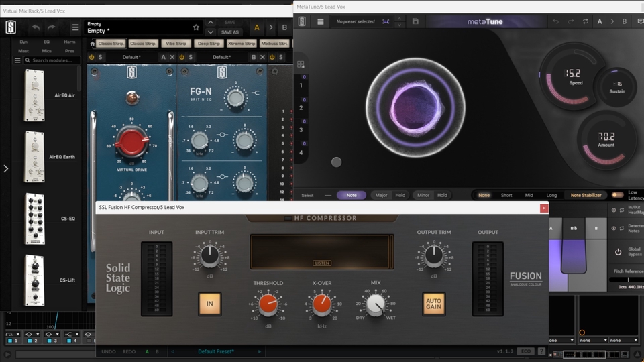Click SAVE AS in Virtual Mix Rack

pyautogui.click(x=230, y=32)
